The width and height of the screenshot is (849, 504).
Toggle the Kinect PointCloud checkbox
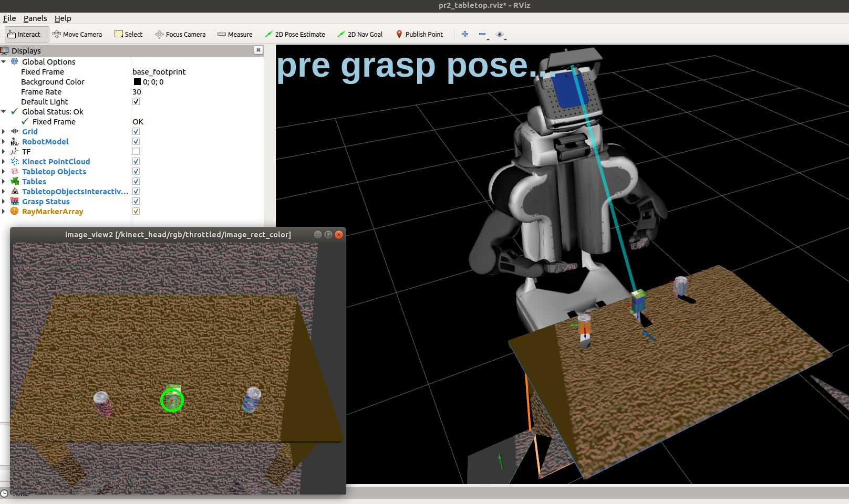136,161
